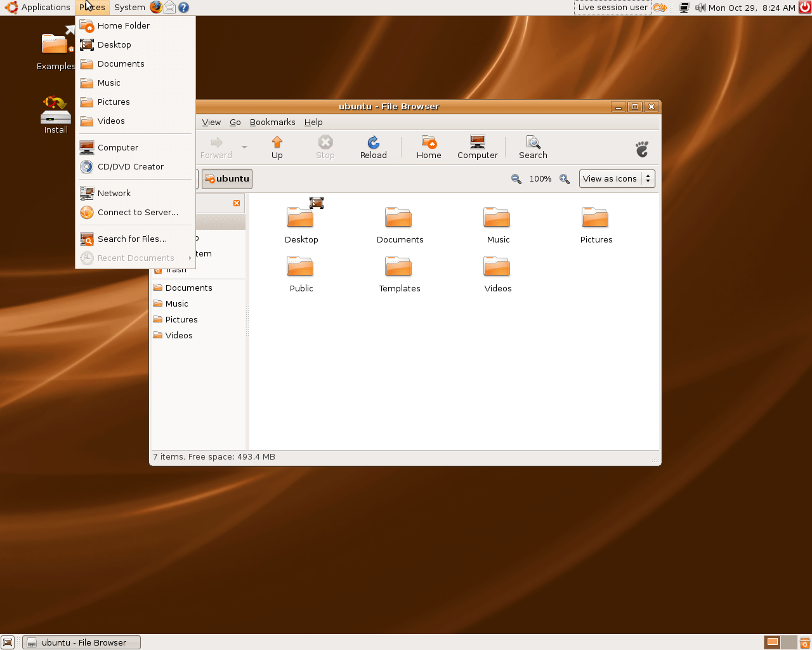Open the Trash applet in bottom panel
Screen dimensions: 812x650
(x=804, y=642)
